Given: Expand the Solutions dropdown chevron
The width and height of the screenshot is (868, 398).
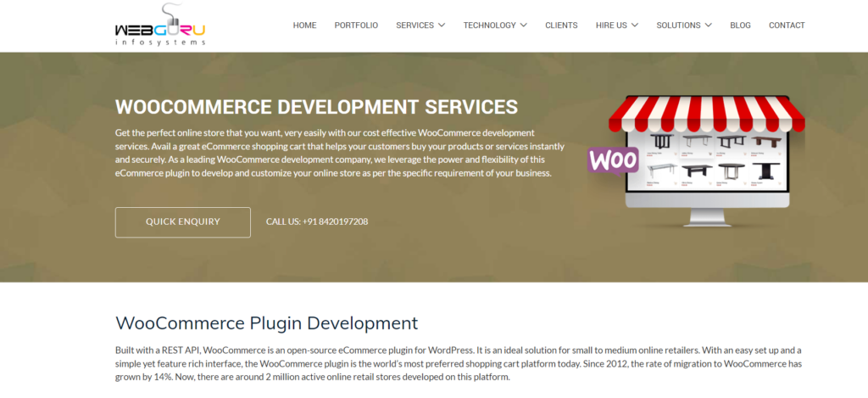Looking at the screenshot, I should pos(708,25).
